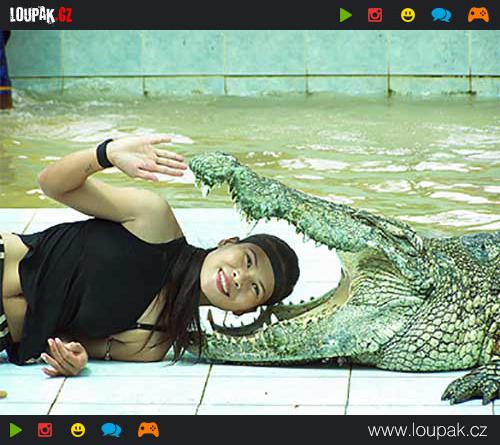Open the www.loupak.cz link in footer

(x=427, y=430)
